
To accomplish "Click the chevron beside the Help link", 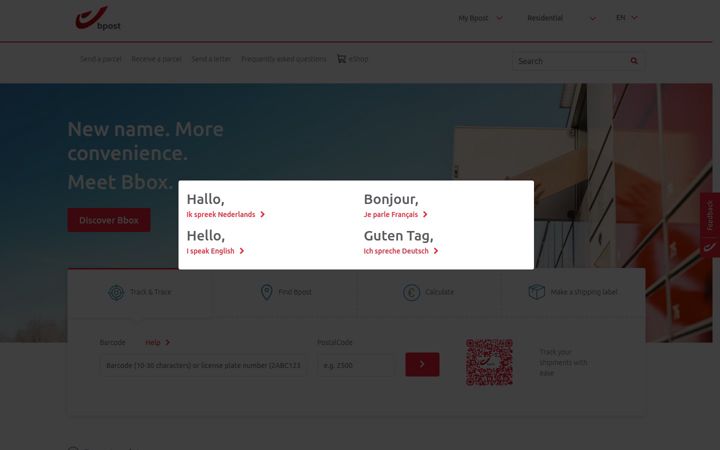I will tap(168, 343).
